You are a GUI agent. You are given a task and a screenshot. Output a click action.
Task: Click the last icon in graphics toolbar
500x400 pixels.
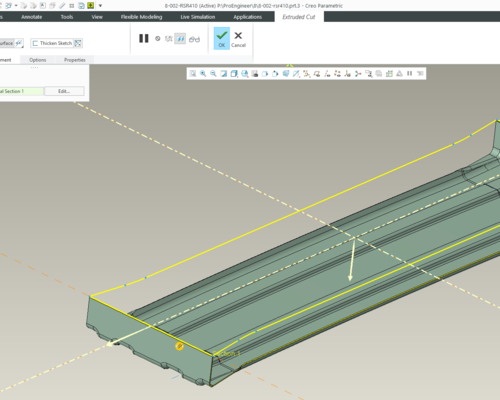(x=420, y=74)
